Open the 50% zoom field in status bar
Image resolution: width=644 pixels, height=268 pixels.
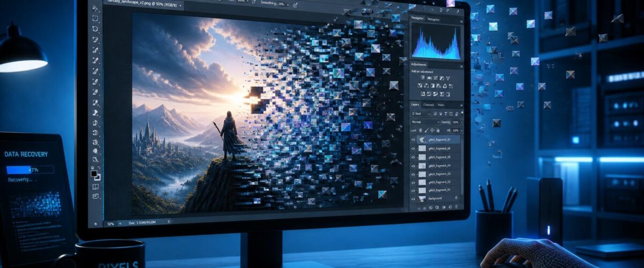tap(111, 223)
